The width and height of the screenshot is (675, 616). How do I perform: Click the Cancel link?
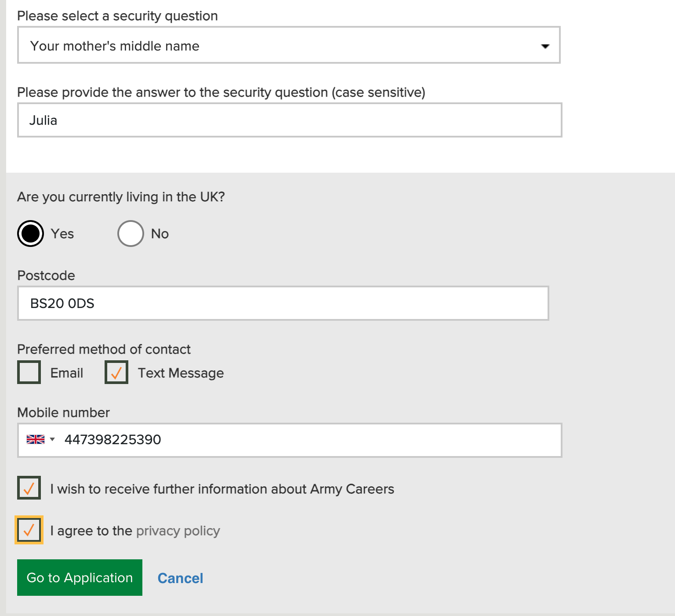pyautogui.click(x=180, y=578)
